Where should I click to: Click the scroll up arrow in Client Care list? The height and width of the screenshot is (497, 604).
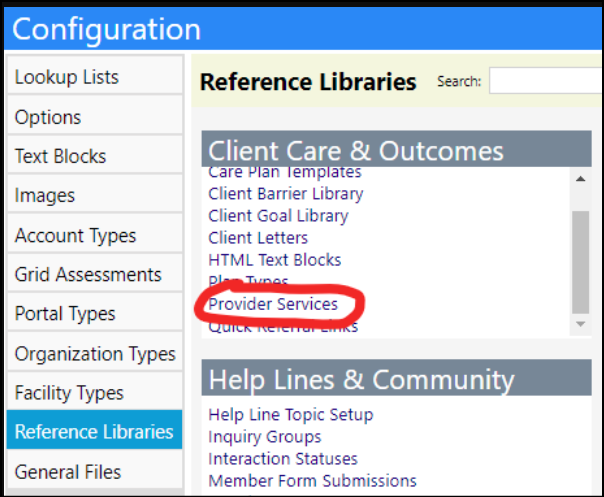pos(581,179)
